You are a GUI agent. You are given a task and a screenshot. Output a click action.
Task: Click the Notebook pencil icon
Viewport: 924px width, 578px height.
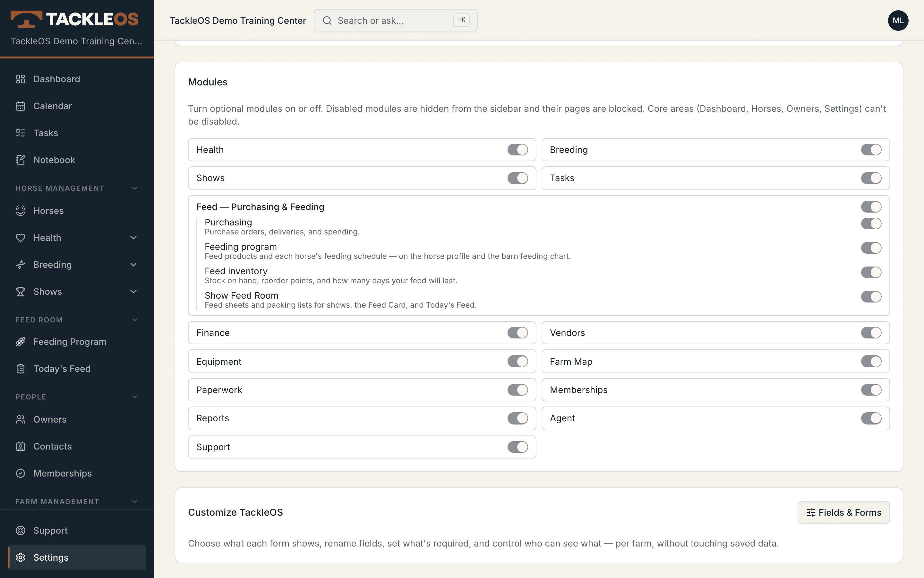click(x=21, y=160)
